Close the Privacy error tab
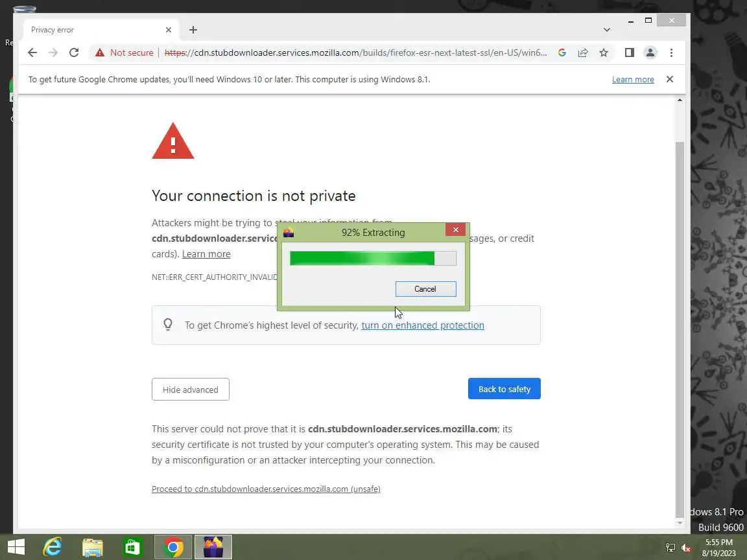 pyautogui.click(x=168, y=30)
